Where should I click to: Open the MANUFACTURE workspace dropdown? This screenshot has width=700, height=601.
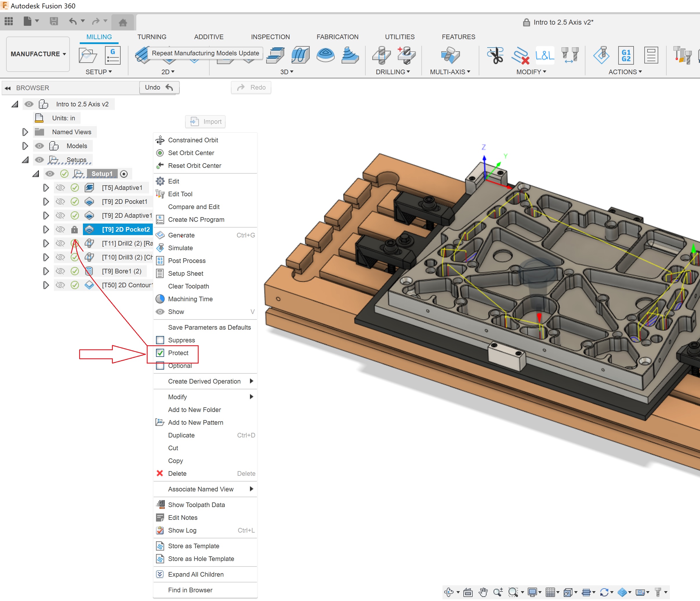(x=38, y=54)
